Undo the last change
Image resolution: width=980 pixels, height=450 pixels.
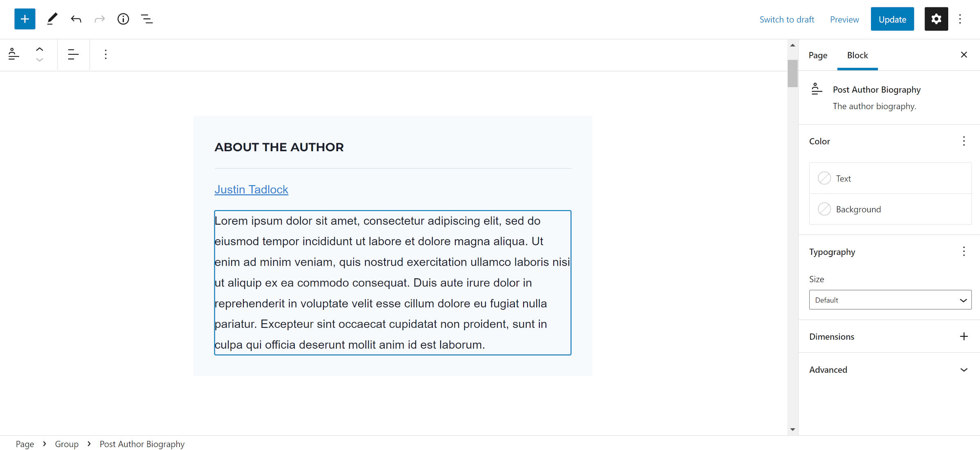pyautogui.click(x=76, y=19)
